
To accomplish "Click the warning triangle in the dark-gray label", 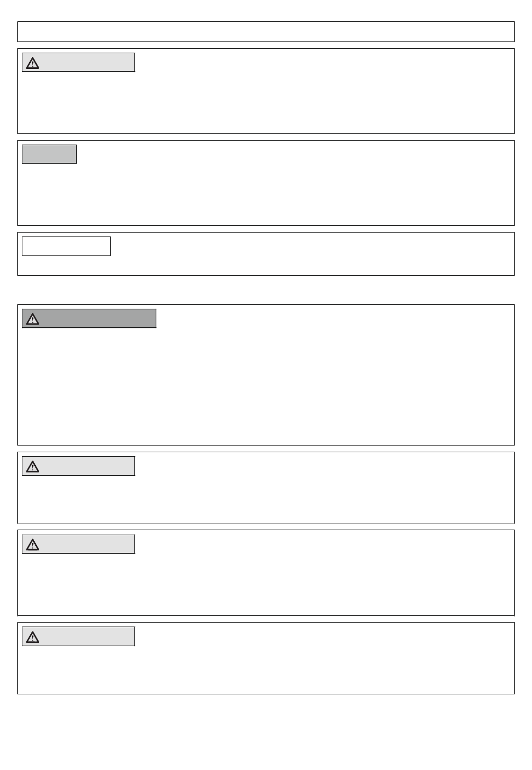I will [33, 319].
